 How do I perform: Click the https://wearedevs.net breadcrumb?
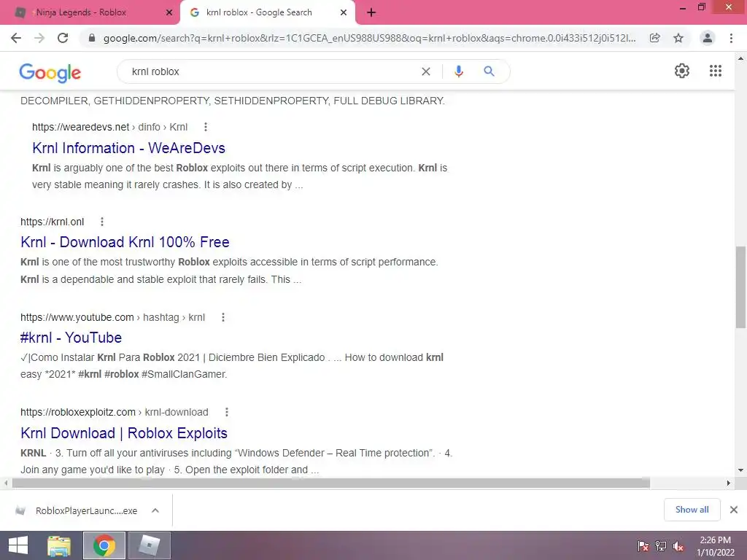pos(109,127)
